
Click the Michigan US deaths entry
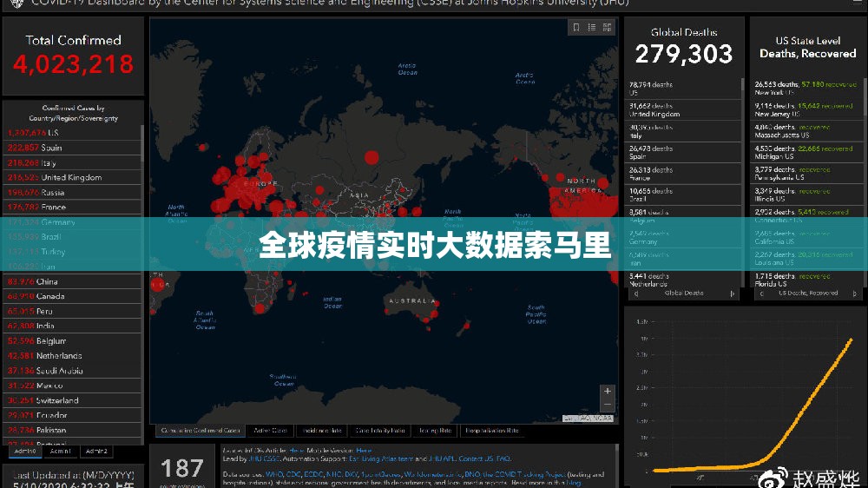[x=807, y=152]
